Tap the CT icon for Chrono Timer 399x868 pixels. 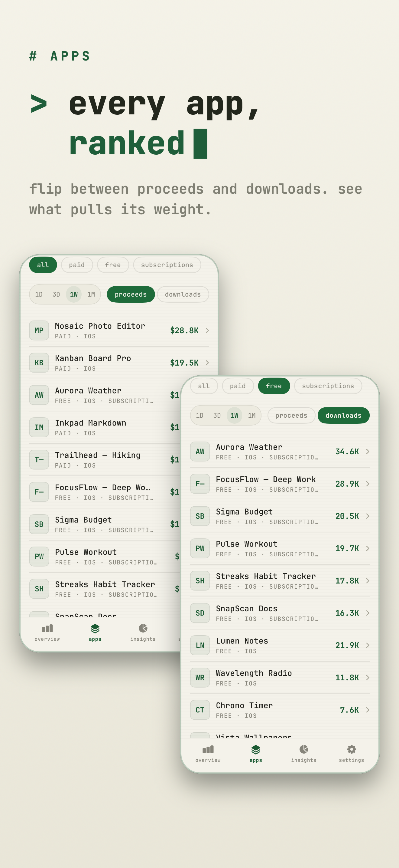[200, 710]
